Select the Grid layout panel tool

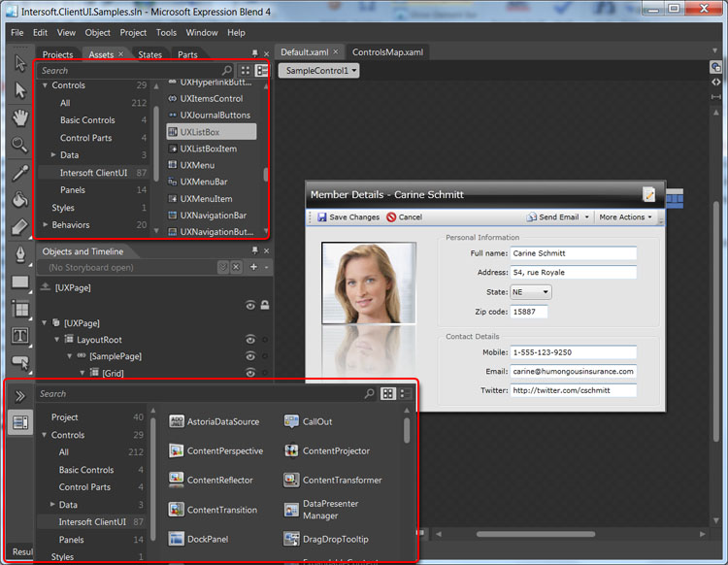tap(20, 309)
